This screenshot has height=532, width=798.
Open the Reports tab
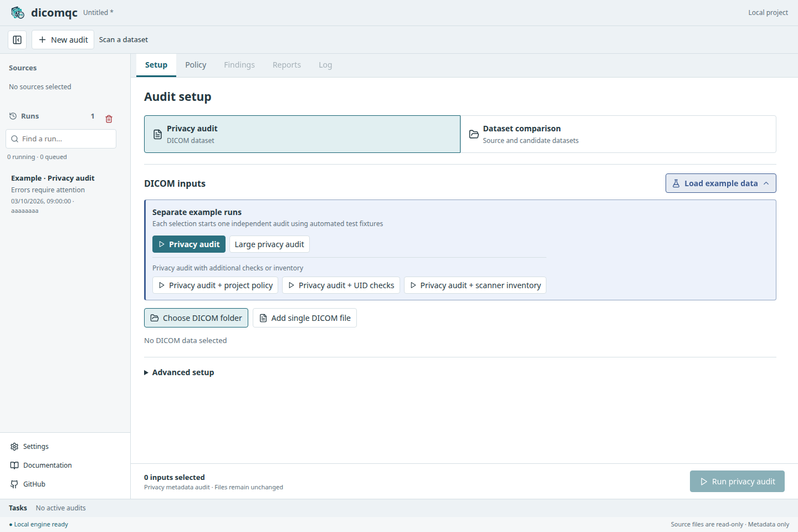(287, 65)
